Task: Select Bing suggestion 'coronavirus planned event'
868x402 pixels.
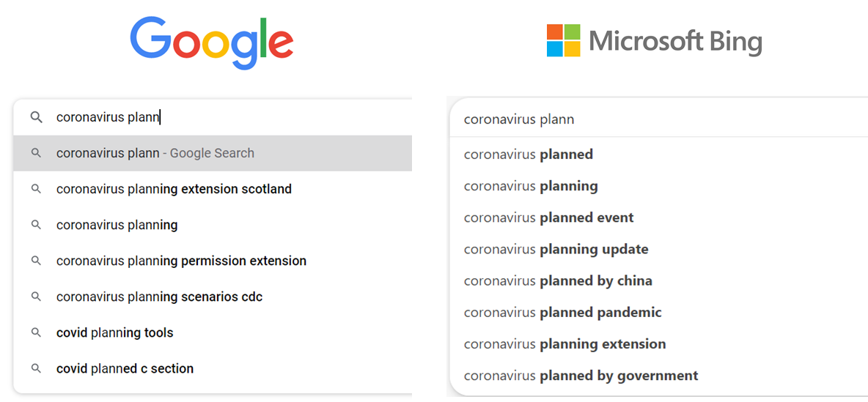Action: click(548, 217)
